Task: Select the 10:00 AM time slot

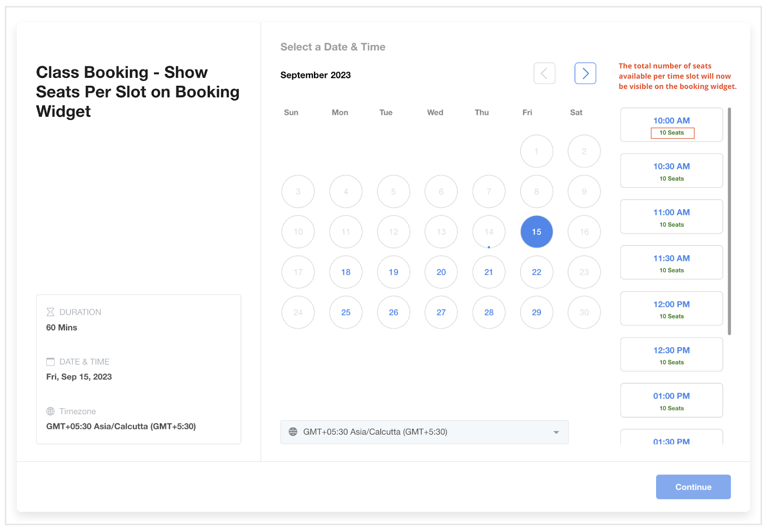Action: pos(671,125)
